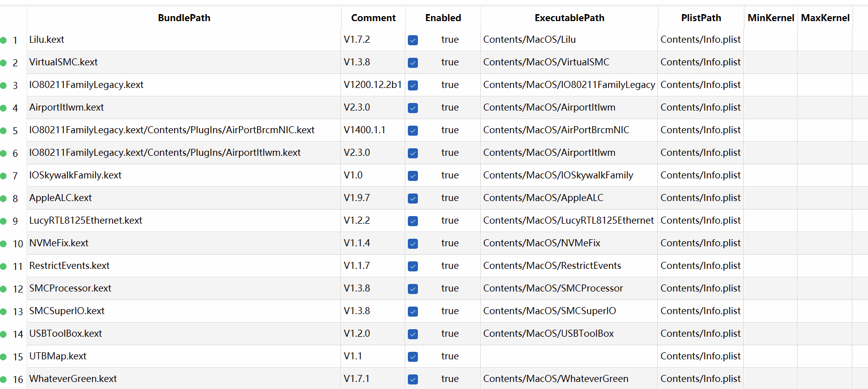Image resolution: width=868 pixels, height=389 pixels.
Task: Sort by the Comment column header
Action: pos(373,18)
